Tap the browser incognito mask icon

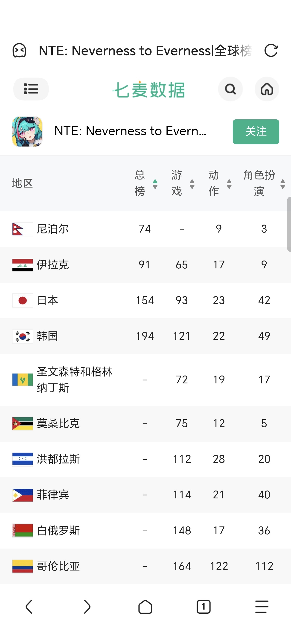tap(19, 51)
